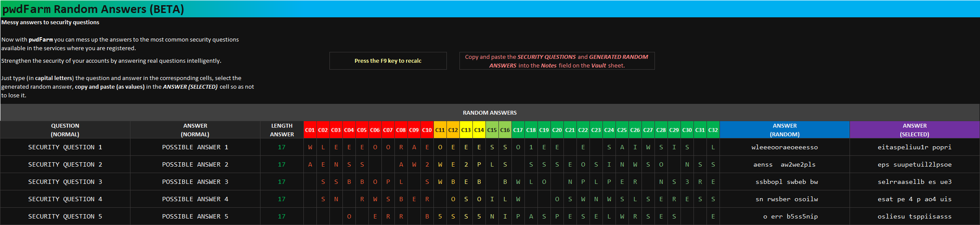
Task: Select selected answer 'eps suupetuil2lpsoe'
Action: tap(915, 164)
